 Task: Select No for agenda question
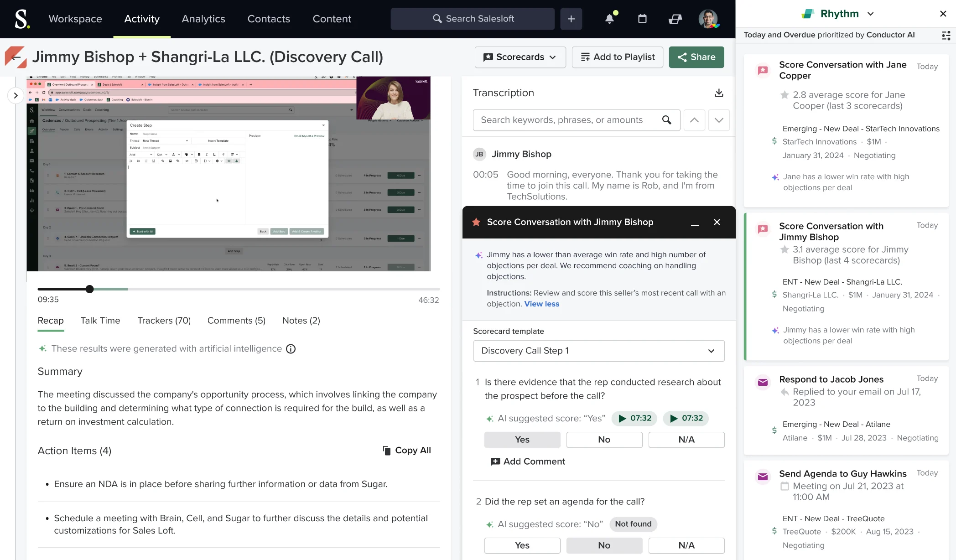pos(604,545)
